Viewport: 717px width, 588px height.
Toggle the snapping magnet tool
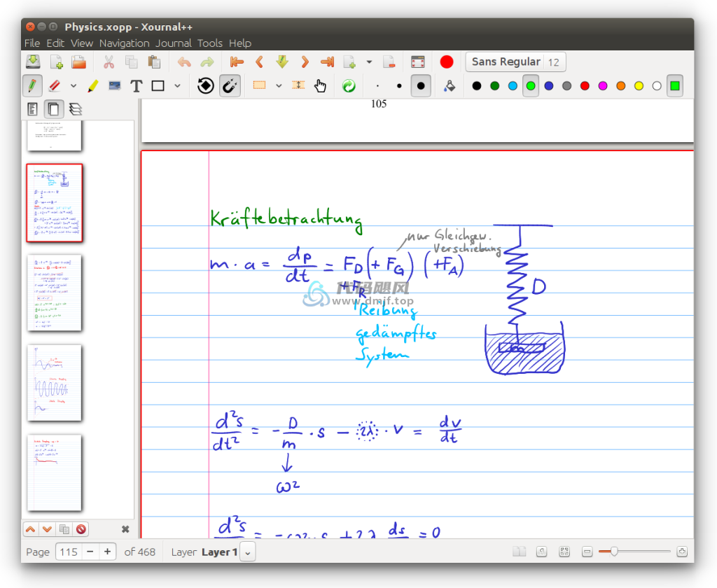click(x=230, y=86)
